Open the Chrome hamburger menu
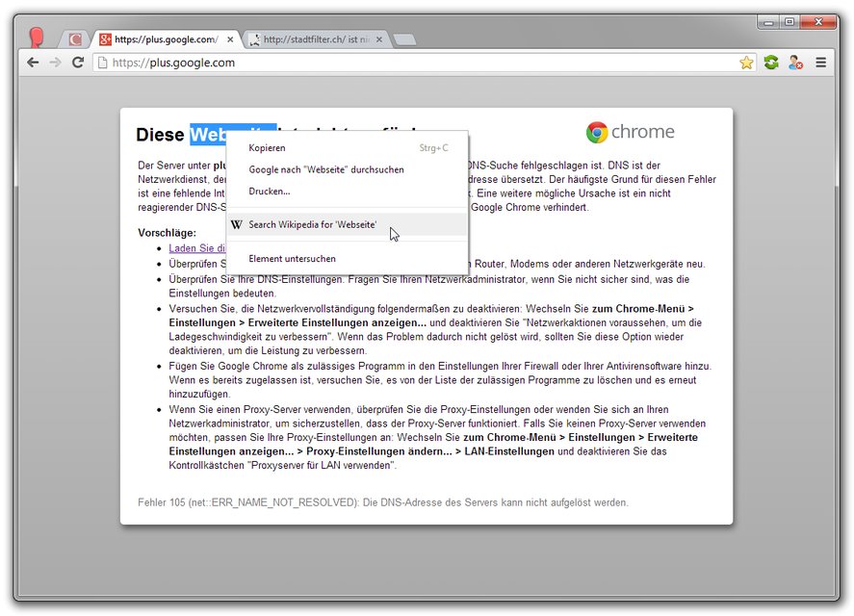 point(820,63)
